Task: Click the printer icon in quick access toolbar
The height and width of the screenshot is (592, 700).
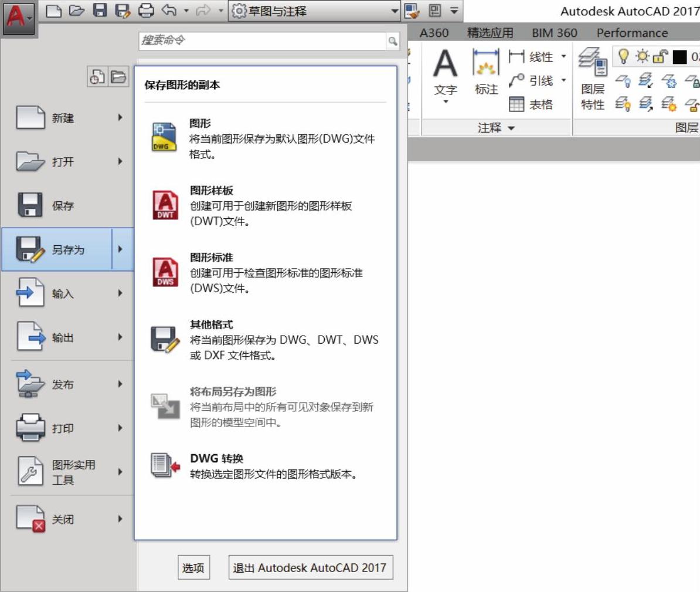Action: 146,11
